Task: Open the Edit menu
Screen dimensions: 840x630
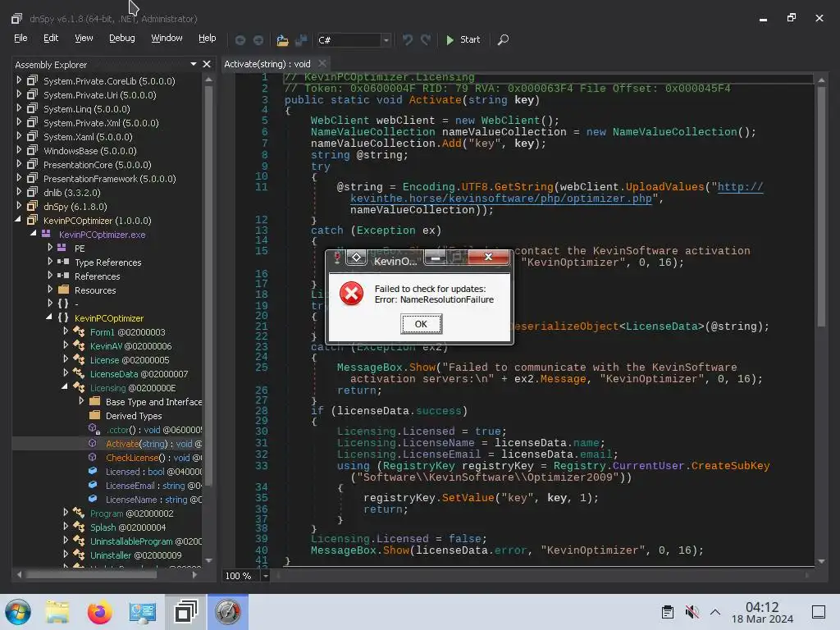Action: (x=51, y=38)
